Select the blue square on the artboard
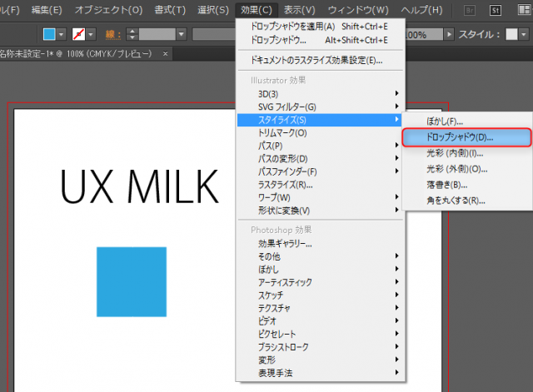Viewport: 533px width, 392px height. pyautogui.click(x=132, y=281)
